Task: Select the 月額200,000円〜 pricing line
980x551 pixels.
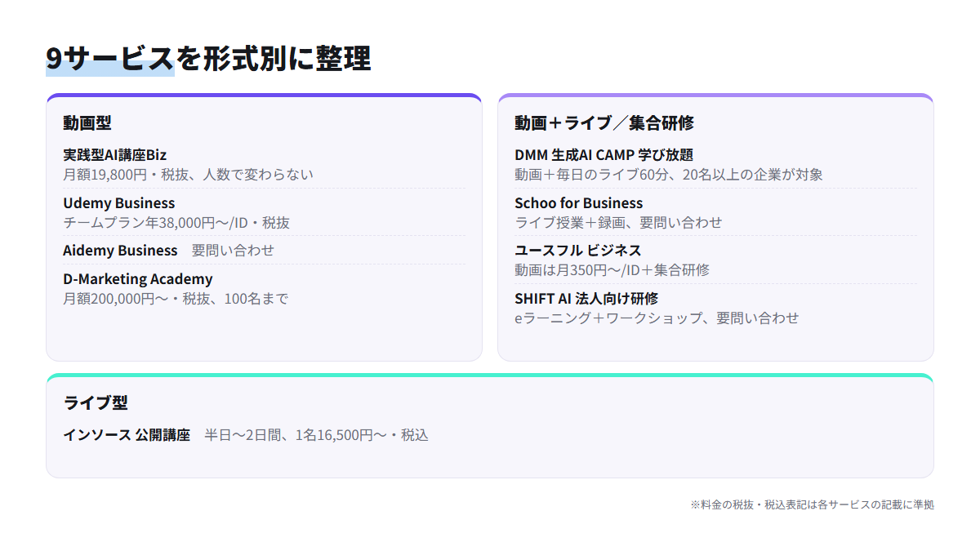Action: [x=176, y=299]
